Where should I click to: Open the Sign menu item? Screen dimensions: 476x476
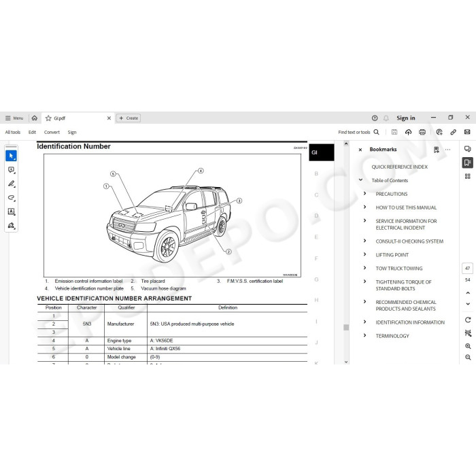pyautogui.click(x=72, y=132)
